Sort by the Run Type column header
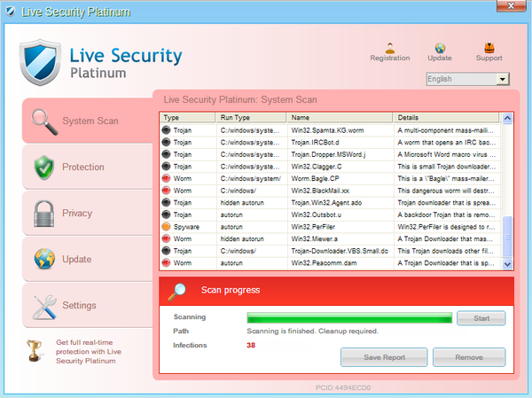The height and width of the screenshot is (398, 532). (251, 117)
